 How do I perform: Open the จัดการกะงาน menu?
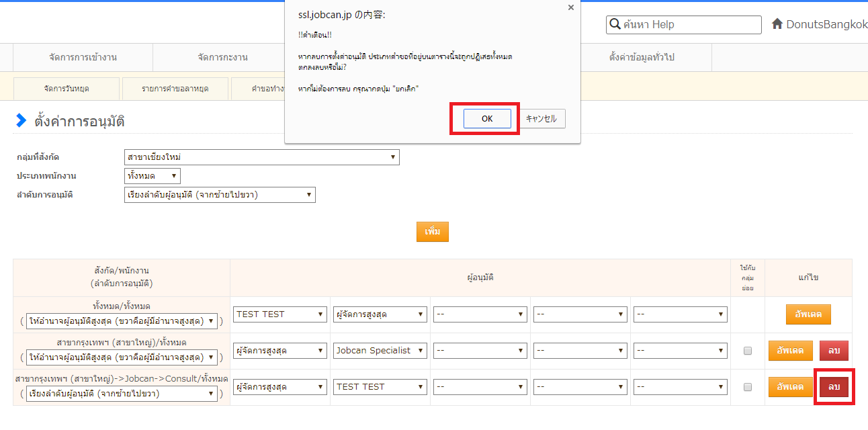click(222, 57)
